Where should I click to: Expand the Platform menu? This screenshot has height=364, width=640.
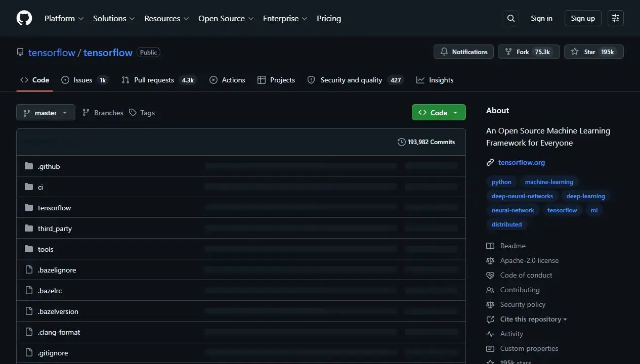tap(64, 18)
